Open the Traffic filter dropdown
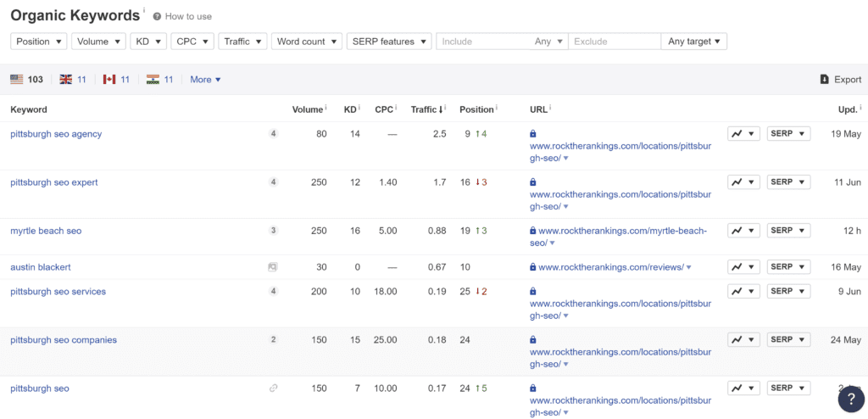Viewport: 868px width, 419px height. 242,42
